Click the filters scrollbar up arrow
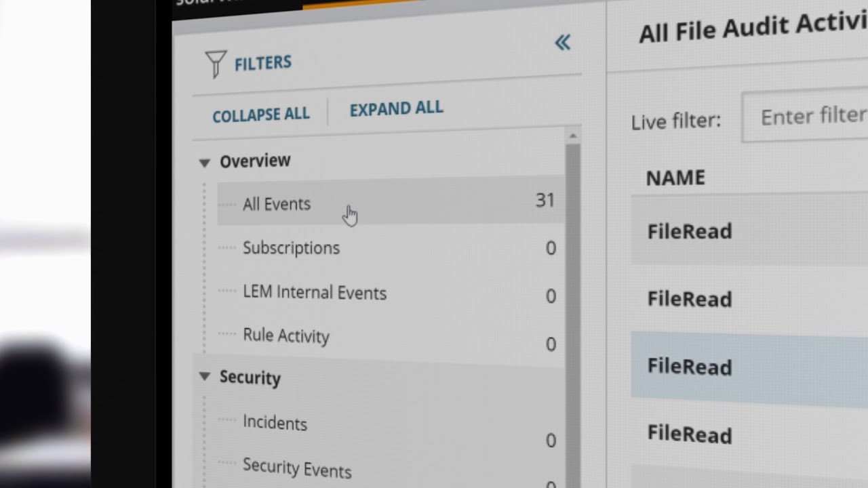The height and width of the screenshot is (488, 868). pos(573,136)
